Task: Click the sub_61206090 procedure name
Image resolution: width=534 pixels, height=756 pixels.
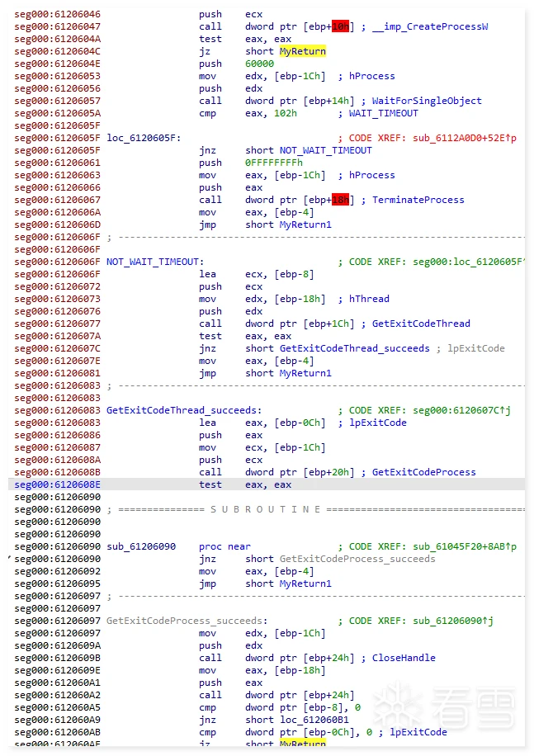Action: coord(141,546)
